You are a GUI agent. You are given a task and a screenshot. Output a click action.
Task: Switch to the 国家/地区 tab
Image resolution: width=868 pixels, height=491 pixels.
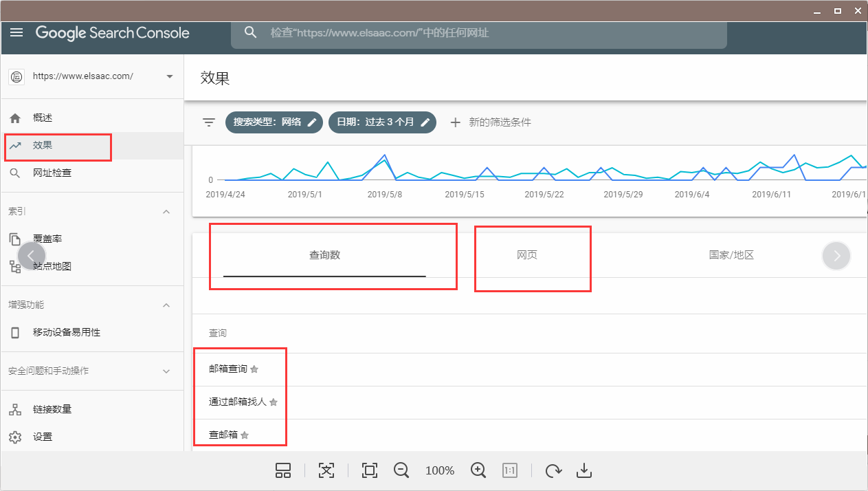click(x=731, y=255)
